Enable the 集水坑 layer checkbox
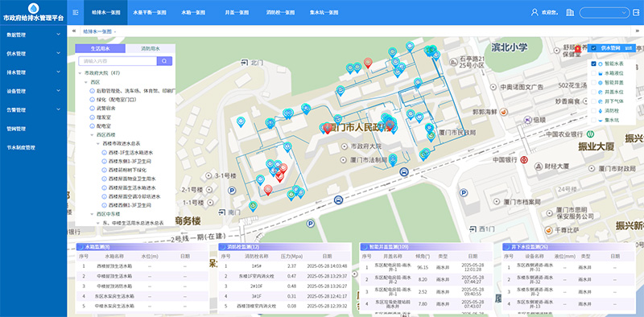The image size is (644, 317). click(x=593, y=121)
